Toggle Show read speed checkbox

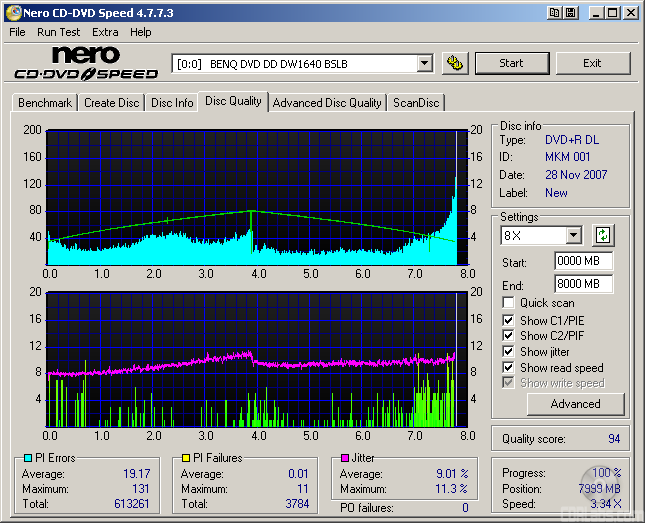click(509, 368)
